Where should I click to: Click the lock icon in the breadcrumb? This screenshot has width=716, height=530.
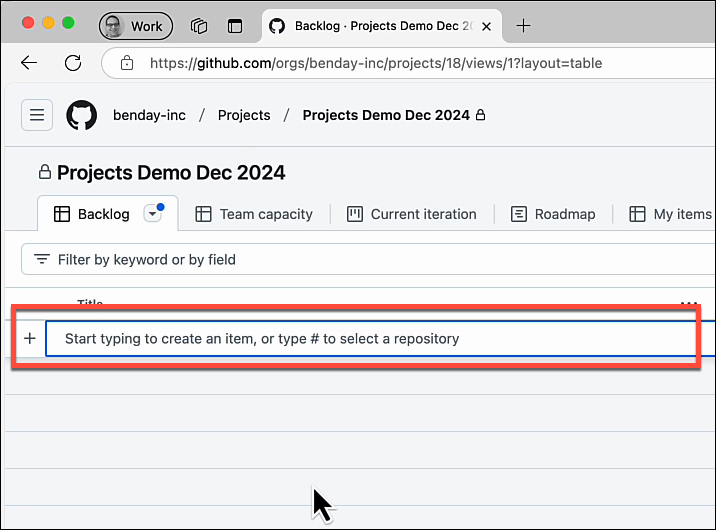click(x=480, y=115)
